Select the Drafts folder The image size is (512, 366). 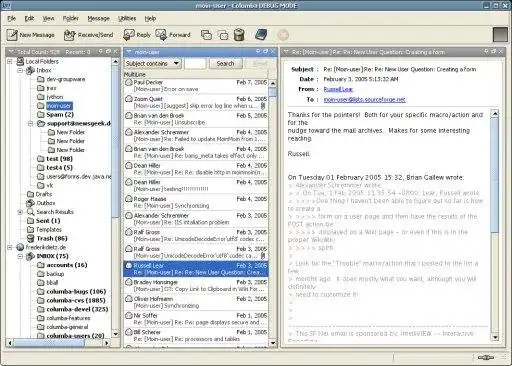[44, 194]
